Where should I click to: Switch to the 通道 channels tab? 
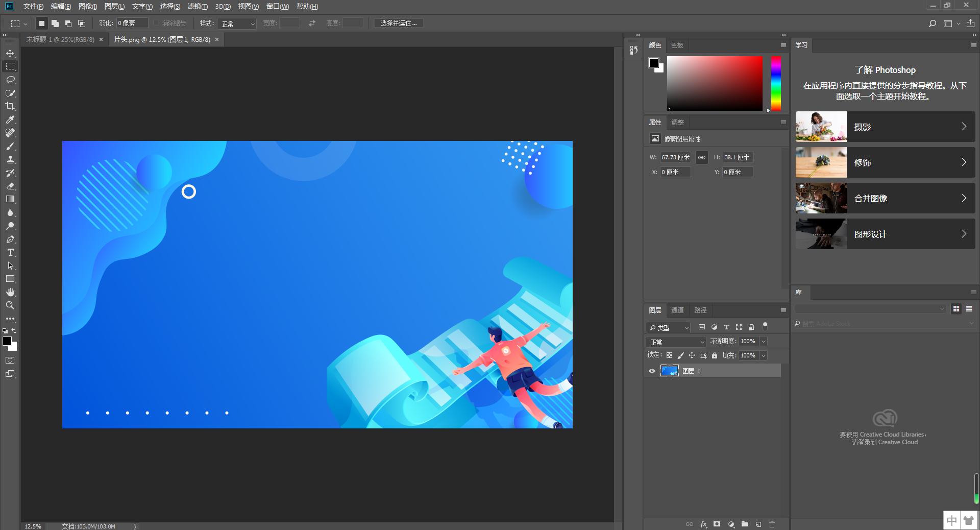pos(677,310)
